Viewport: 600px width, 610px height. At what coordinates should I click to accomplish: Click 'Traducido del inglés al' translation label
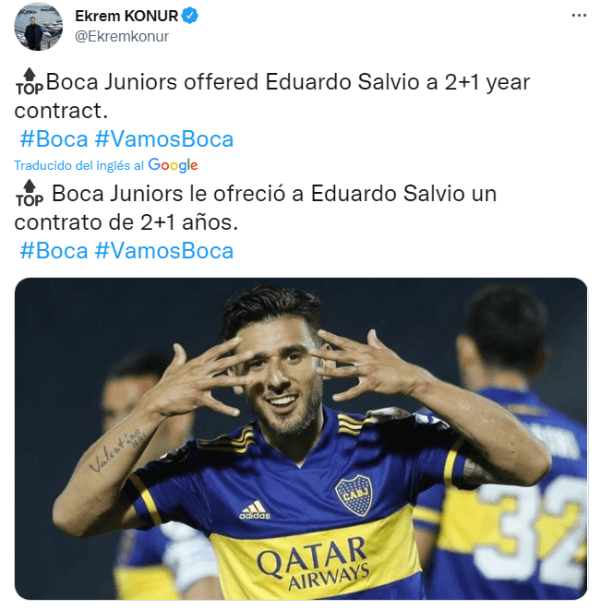pos(79,166)
